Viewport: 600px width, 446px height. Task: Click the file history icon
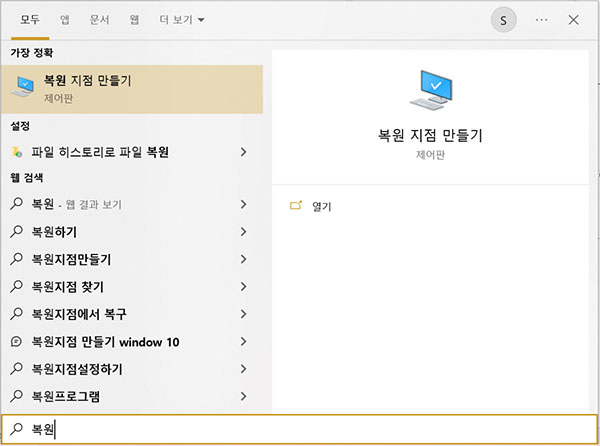point(17,152)
